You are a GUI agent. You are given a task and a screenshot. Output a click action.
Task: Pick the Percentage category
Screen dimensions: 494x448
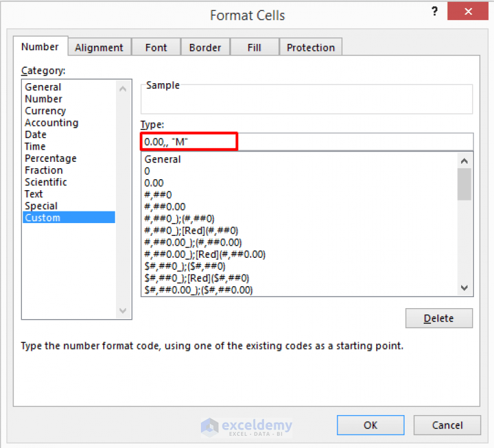tap(69, 159)
